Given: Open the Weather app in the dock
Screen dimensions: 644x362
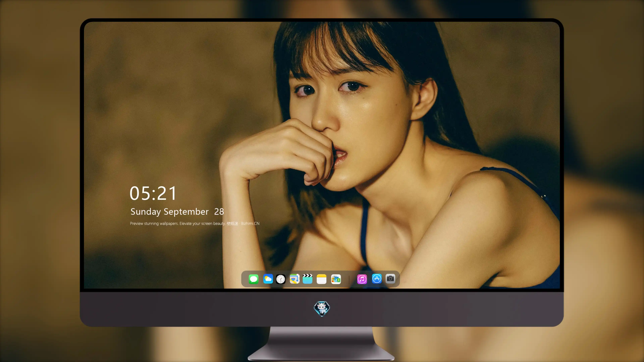Looking at the screenshot, I should coord(268,279).
